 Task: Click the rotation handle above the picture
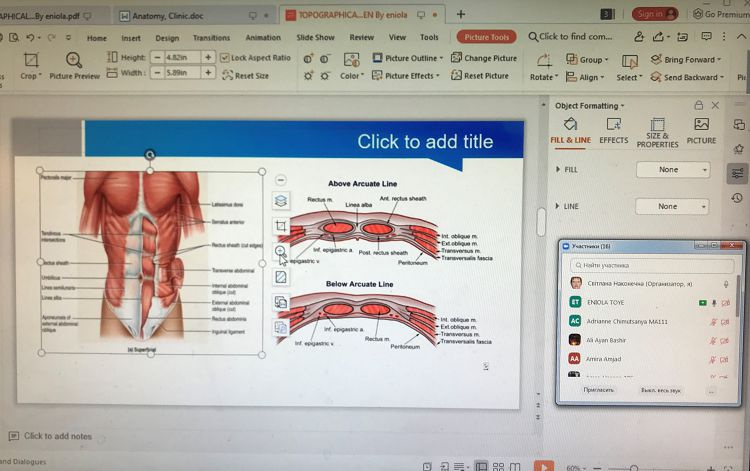pyautogui.click(x=150, y=154)
